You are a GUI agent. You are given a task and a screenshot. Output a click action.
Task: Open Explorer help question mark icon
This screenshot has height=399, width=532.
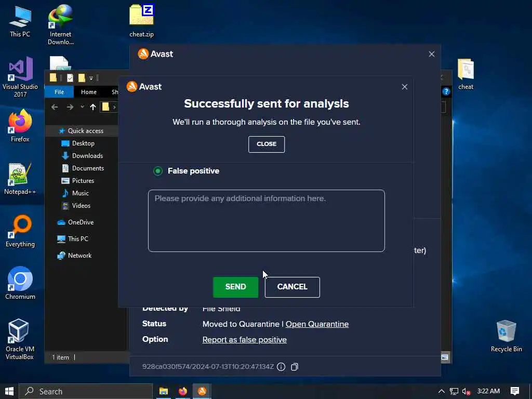(446, 91)
